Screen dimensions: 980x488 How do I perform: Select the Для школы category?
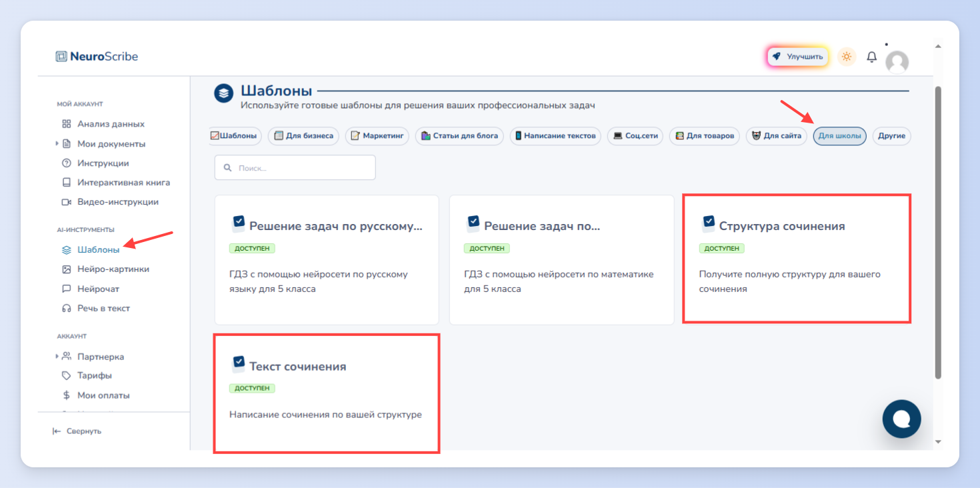tap(840, 136)
